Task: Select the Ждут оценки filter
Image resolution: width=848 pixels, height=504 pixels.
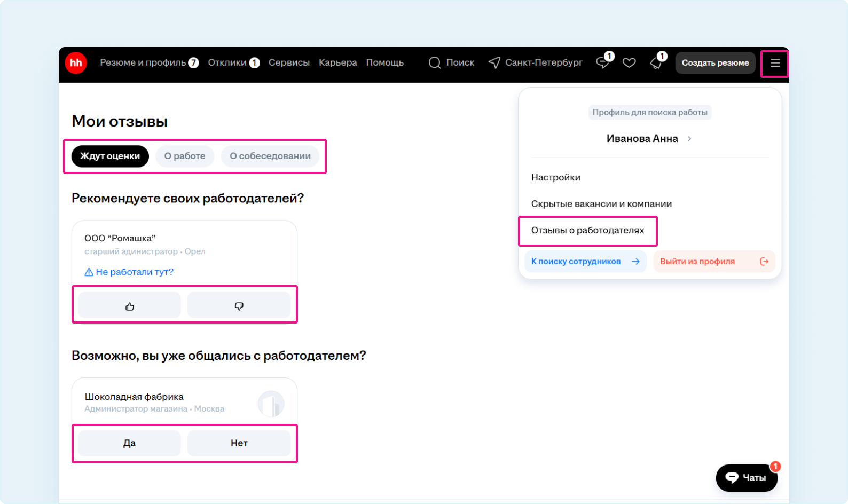Action: (x=110, y=156)
